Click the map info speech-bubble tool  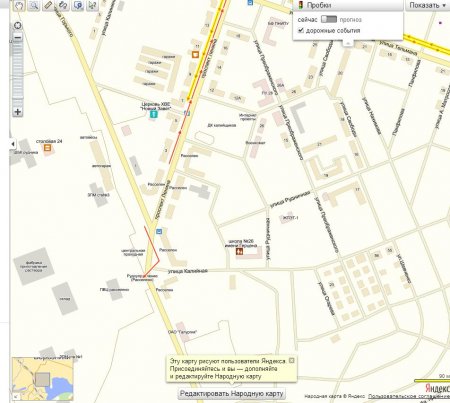(x=78, y=5)
